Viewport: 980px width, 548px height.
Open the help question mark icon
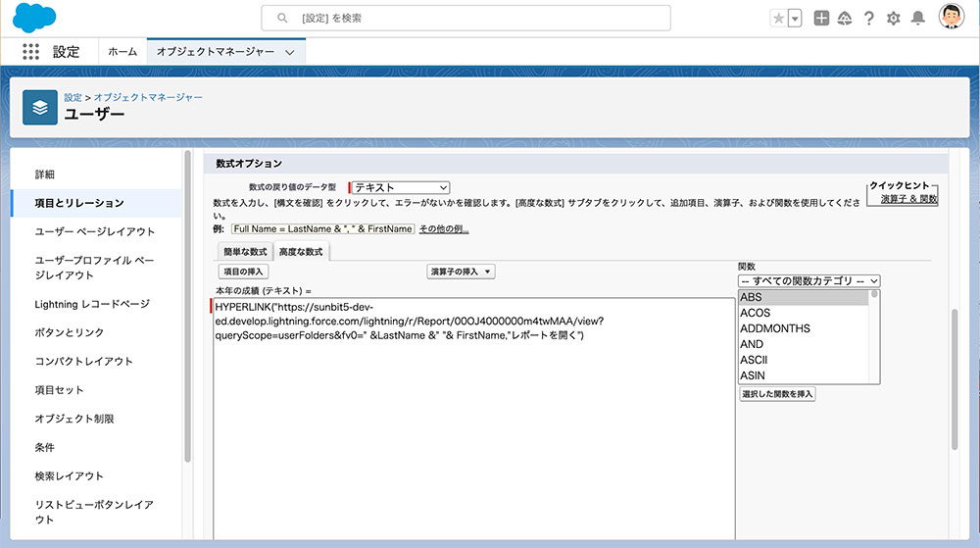pyautogui.click(x=868, y=18)
